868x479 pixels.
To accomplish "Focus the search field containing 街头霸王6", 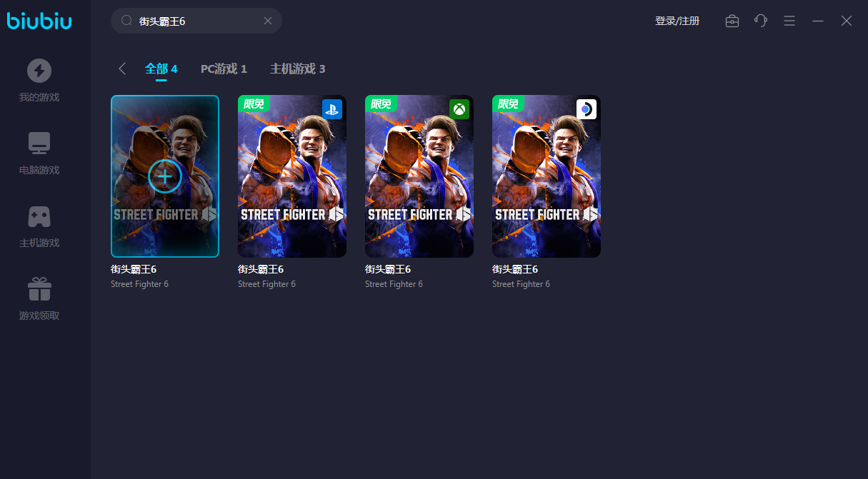I will 196,21.
